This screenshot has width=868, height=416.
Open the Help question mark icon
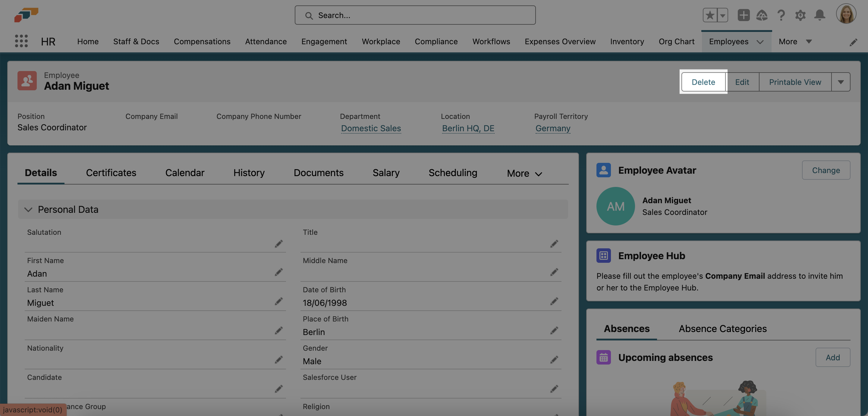pyautogui.click(x=781, y=15)
